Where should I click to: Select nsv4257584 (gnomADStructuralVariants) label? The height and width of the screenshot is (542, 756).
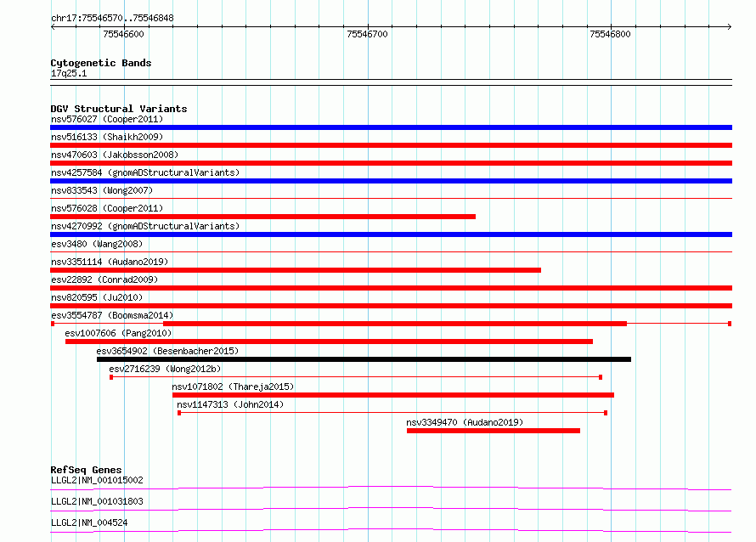pyautogui.click(x=145, y=172)
